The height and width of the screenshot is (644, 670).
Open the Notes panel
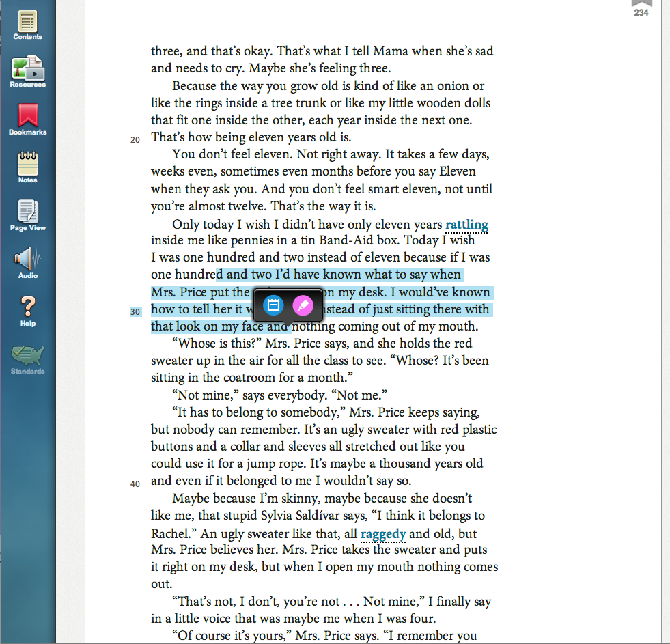pos(28,167)
